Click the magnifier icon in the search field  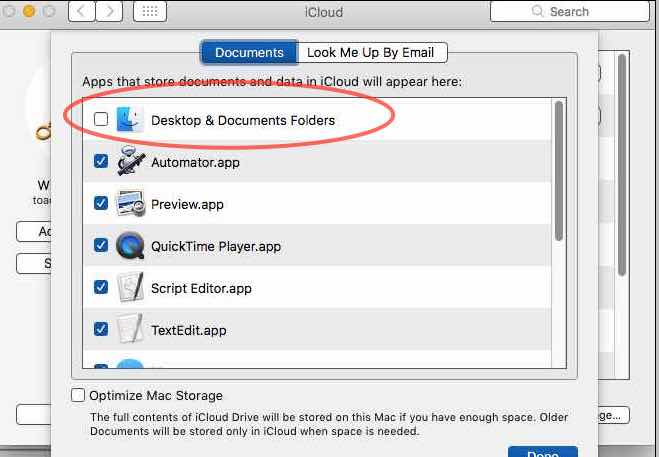point(537,11)
